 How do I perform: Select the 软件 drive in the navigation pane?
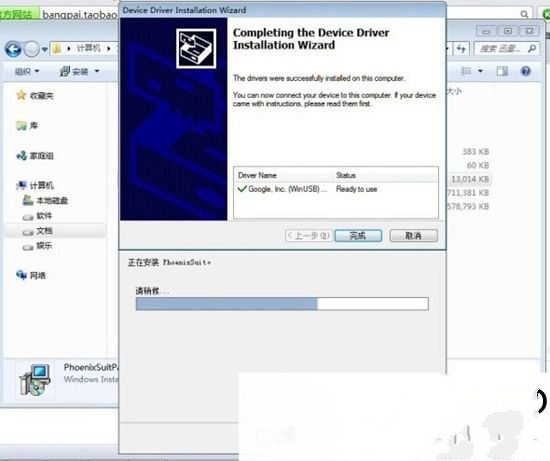coord(44,215)
